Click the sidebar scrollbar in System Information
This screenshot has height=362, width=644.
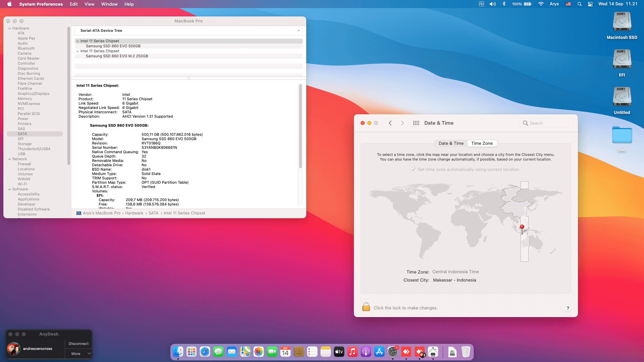point(69,96)
